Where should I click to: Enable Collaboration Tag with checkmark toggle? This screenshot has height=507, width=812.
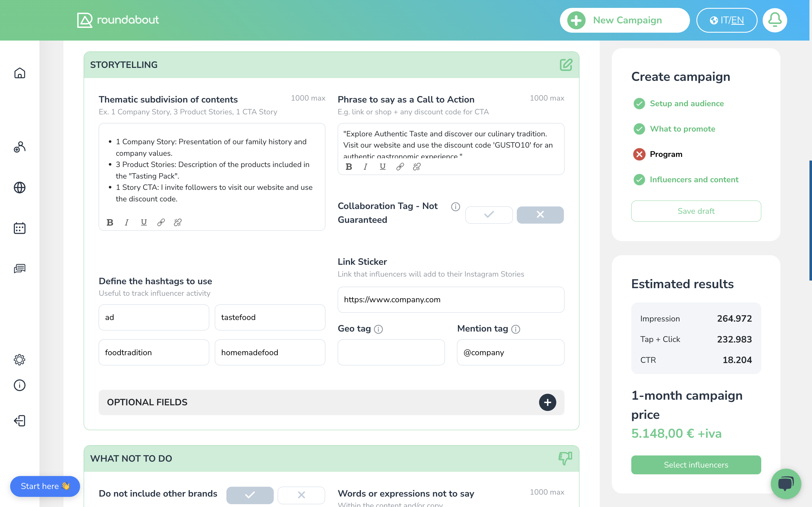click(x=489, y=215)
